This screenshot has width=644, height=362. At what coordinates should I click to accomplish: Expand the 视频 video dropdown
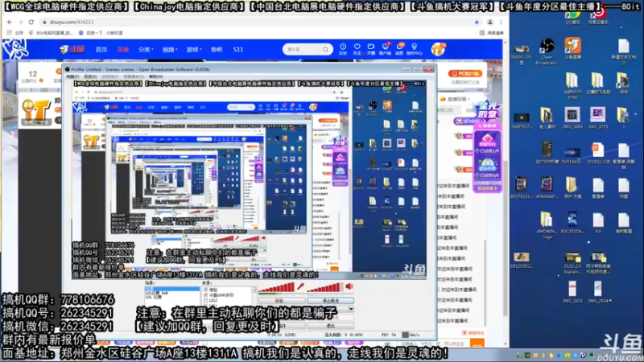[x=170, y=49]
